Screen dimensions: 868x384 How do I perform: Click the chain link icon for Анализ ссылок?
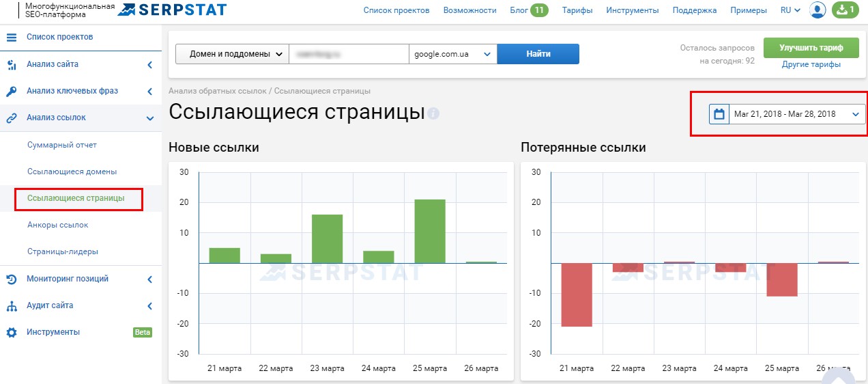pos(11,118)
